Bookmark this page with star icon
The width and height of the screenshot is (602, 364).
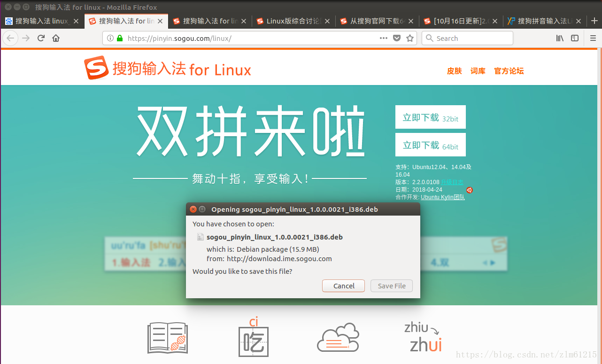pyautogui.click(x=410, y=38)
